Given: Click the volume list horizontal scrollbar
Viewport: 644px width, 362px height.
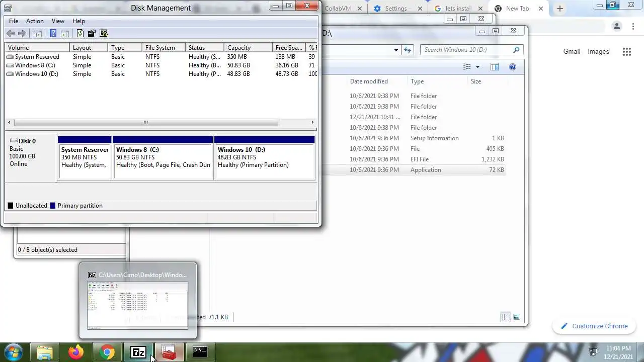Looking at the screenshot, I should tap(146, 122).
